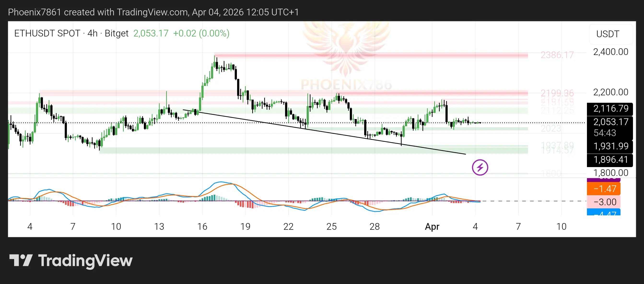The image size is (644, 284).
Task: Click the 2,400.00 price scale label
Action: pos(610,52)
